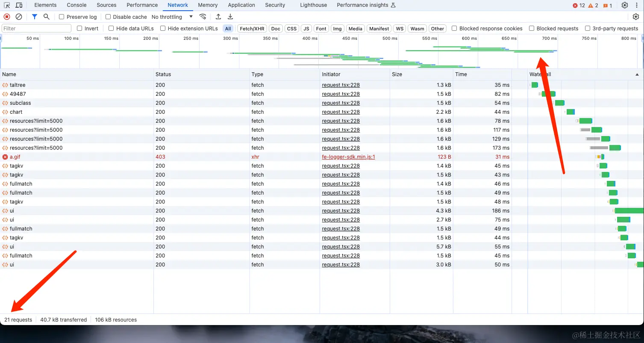Viewport: 644px width, 343px height.
Task: Go to the Sources tab
Action: tap(106, 5)
